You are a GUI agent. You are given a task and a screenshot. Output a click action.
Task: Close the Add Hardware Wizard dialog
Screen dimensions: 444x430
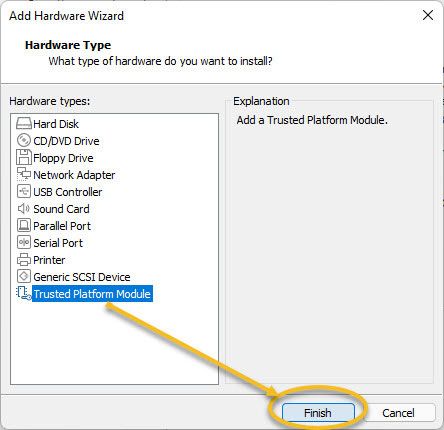(x=428, y=15)
